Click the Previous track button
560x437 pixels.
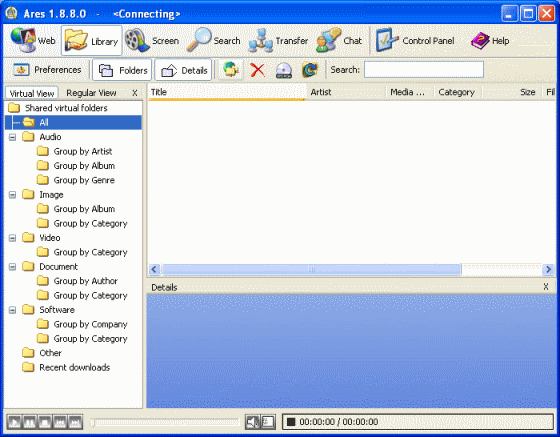coord(60,422)
